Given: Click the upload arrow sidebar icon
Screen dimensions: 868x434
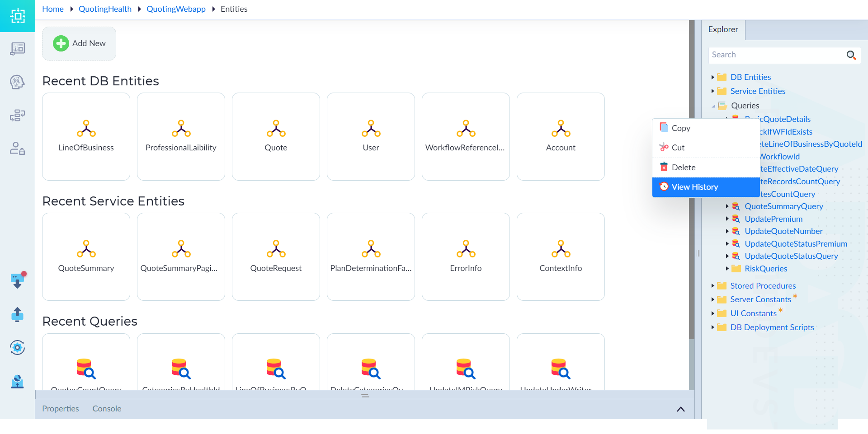Looking at the screenshot, I should tap(17, 314).
